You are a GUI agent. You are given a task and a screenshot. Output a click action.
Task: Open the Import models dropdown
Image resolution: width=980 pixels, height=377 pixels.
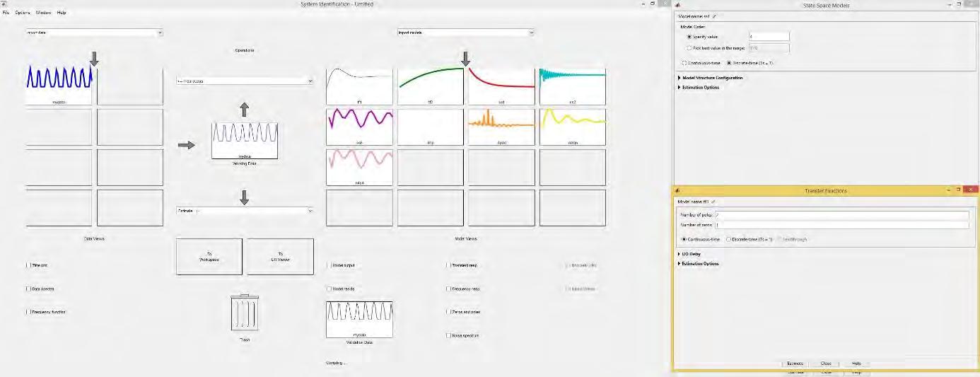(466, 33)
